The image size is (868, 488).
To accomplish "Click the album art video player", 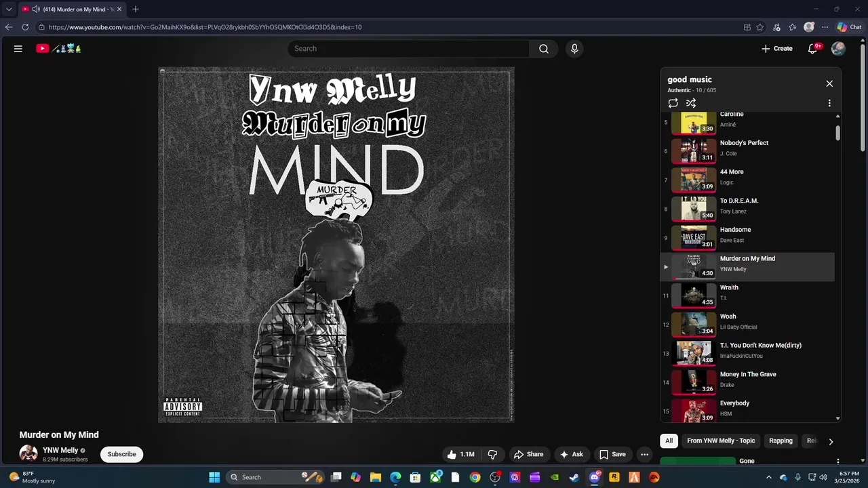I will [336, 245].
